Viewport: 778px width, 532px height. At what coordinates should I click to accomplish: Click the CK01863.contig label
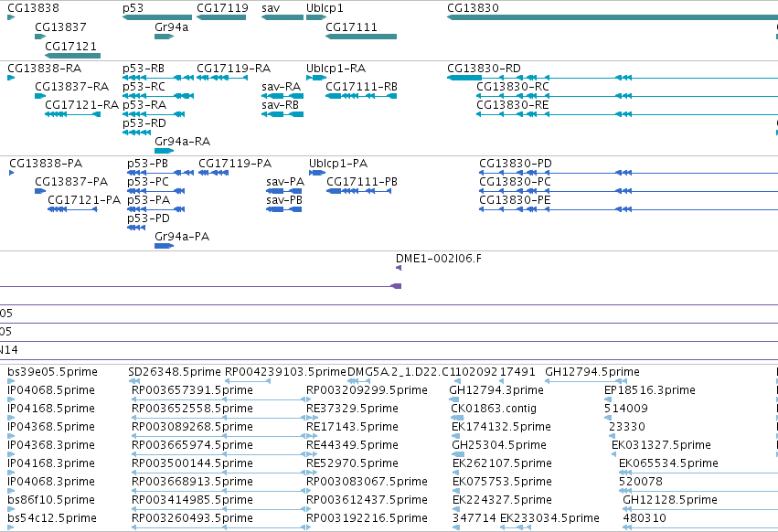tap(494, 409)
